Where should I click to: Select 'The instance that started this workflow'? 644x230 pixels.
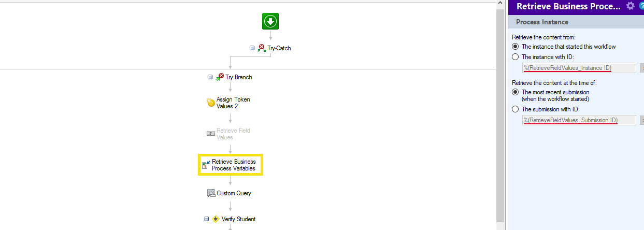tap(515, 47)
